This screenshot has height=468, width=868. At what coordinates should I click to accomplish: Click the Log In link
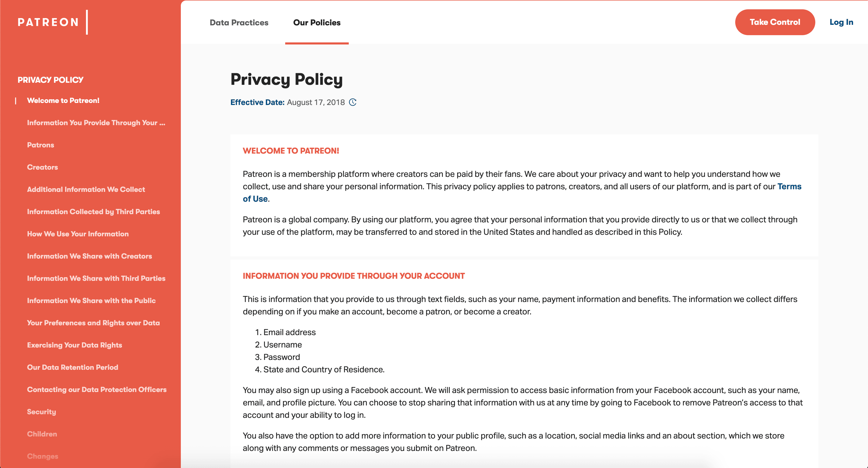841,22
